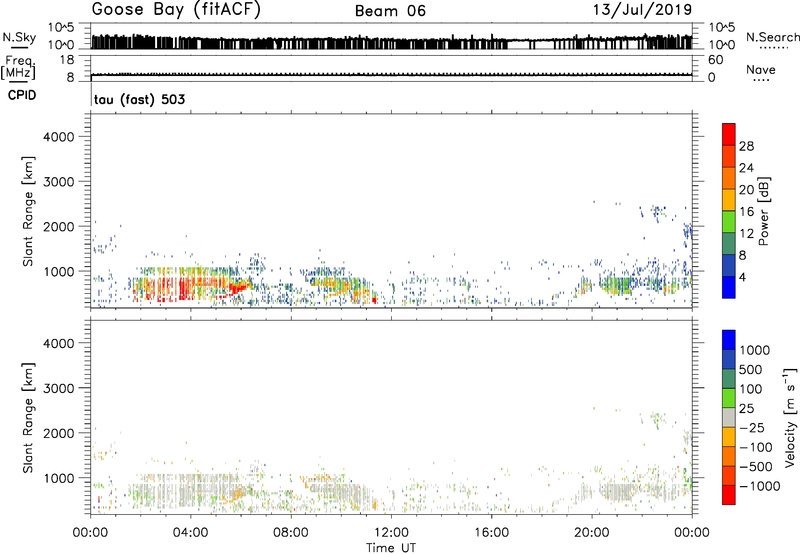Click the "16:00" time axis tick
The image size is (800, 554).
click(491, 533)
